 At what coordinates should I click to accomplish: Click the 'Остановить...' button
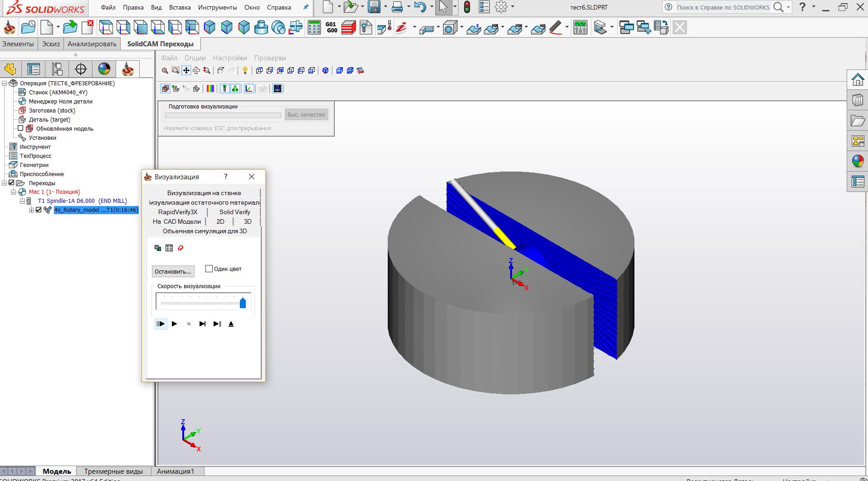(173, 271)
